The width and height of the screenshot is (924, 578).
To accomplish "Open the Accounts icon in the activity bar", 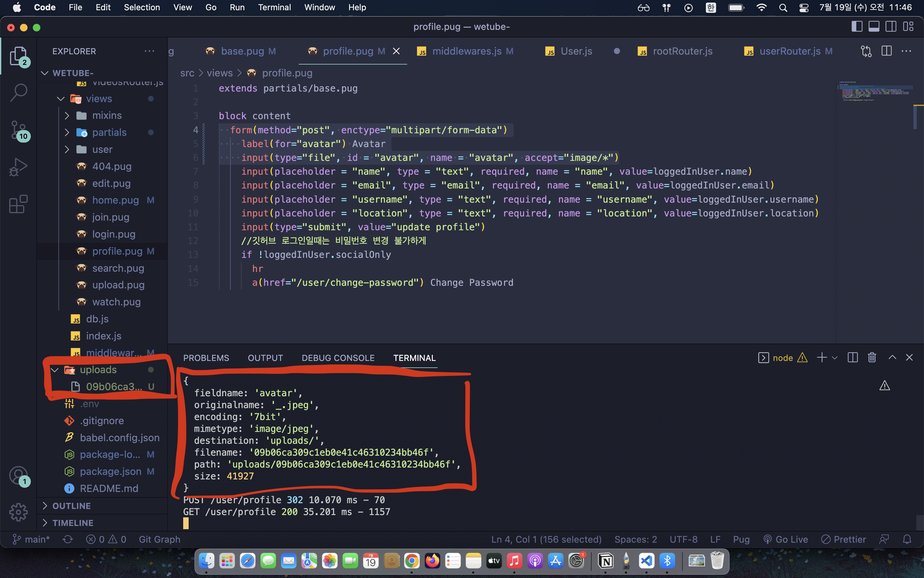I will tap(18, 476).
